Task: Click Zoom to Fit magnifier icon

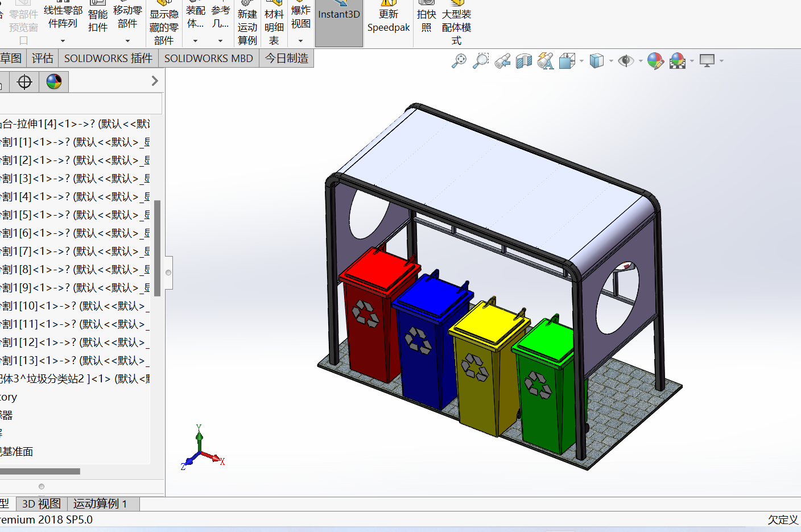Action: click(x=459, y=61)
